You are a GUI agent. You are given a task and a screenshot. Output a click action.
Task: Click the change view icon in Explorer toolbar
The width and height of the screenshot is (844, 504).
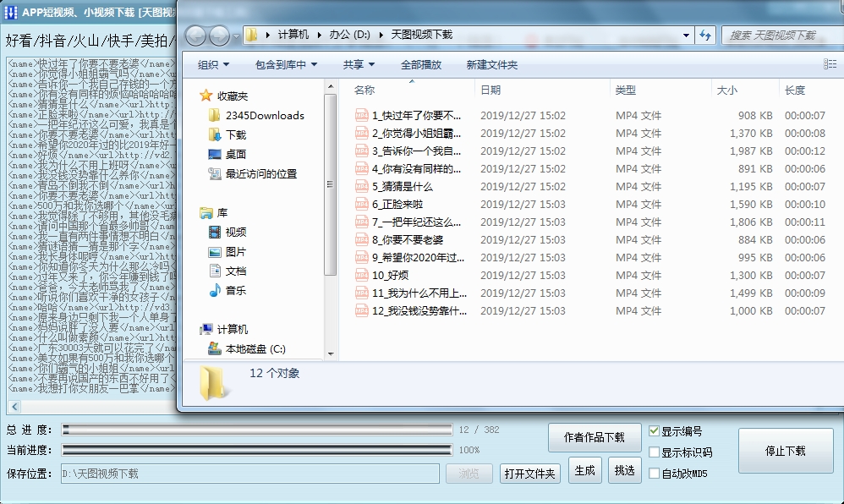click(x=830, y=64)
